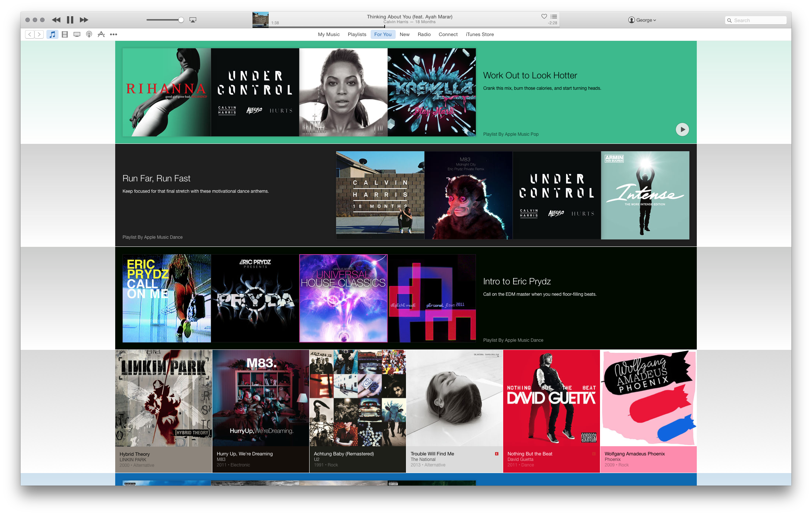Play the Work Out to Look Hotter playlist
The width and height of the screenshot is (812, 515).
pos(682,129)
